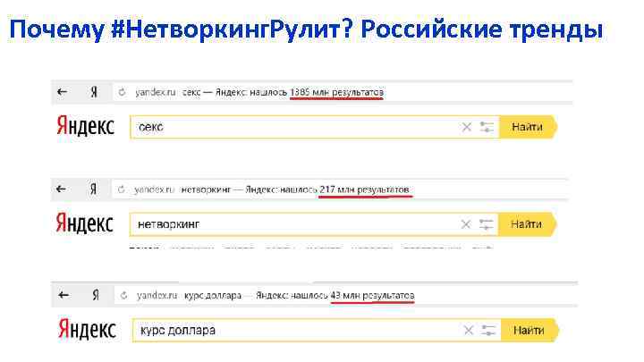Viewport: 644px width, 362px height.
Task: Click Яндекс logo beside курс доллара search
Action: coord(87,329)
